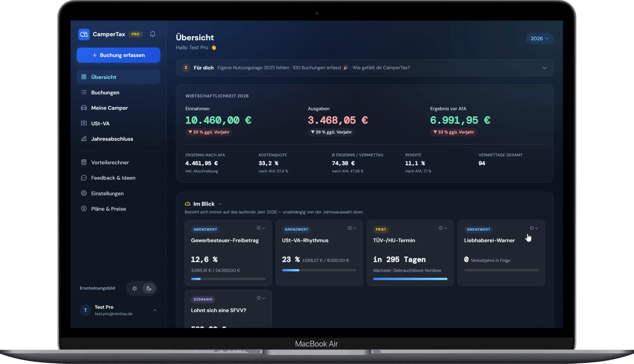Expand Liebhaberei-Warner card chevron
The image size is (634, 364).
click(537, 228)
